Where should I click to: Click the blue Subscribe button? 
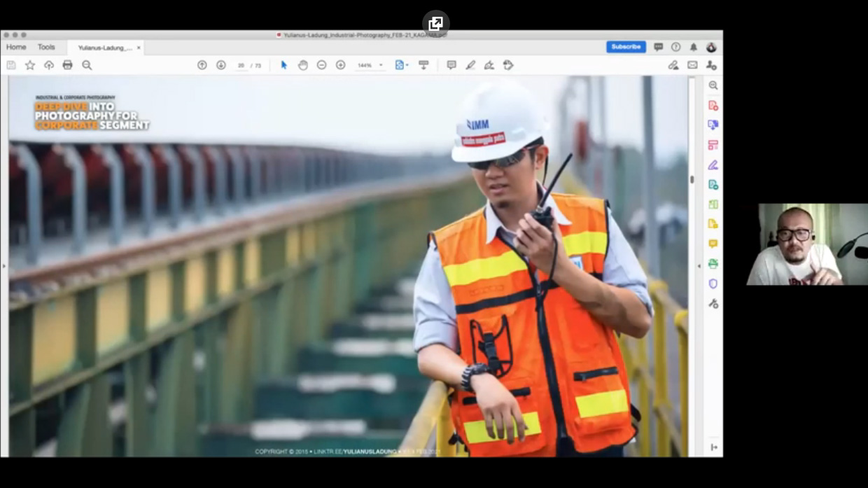(x=626, y=47)
